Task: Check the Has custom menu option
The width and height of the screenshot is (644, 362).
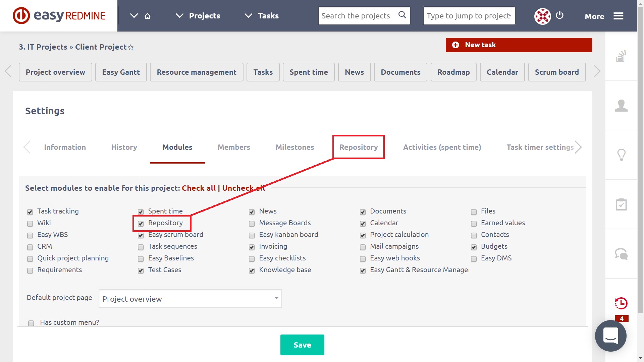Action: pos(31,323)
